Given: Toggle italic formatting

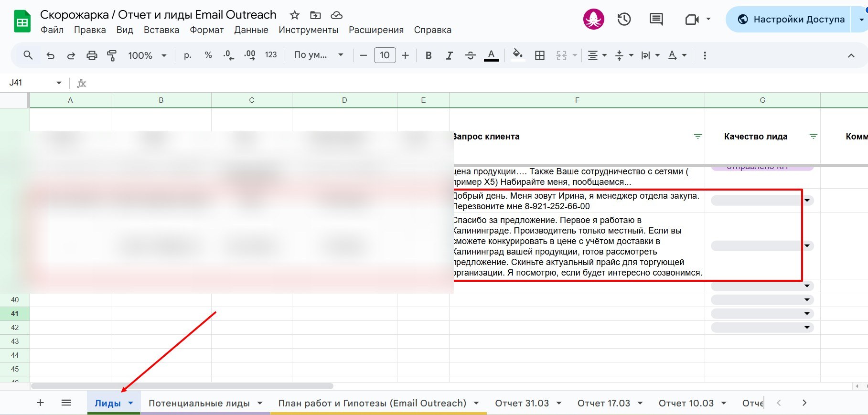Looking at the screenshot, I should pyautogui.click(x=449, y=55).
